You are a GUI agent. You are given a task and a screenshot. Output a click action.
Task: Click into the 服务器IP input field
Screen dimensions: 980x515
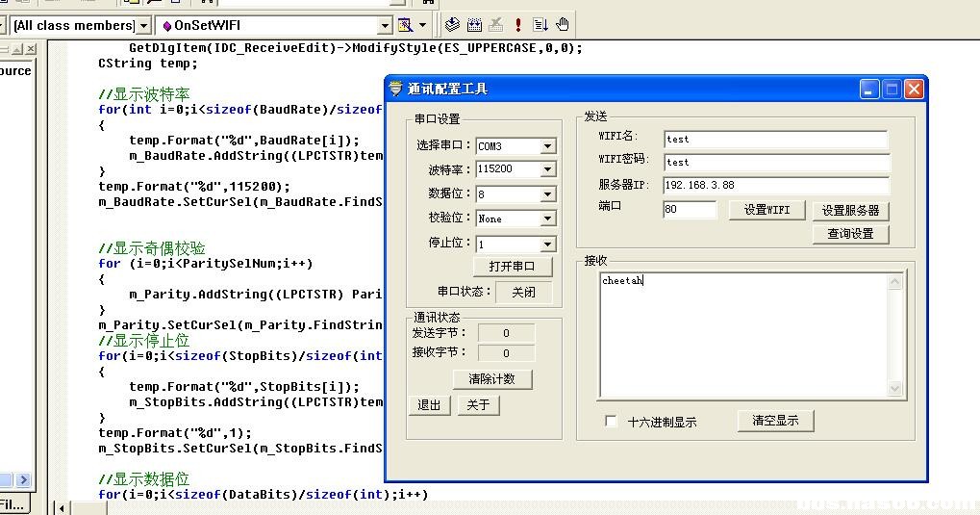pos(774,185)
